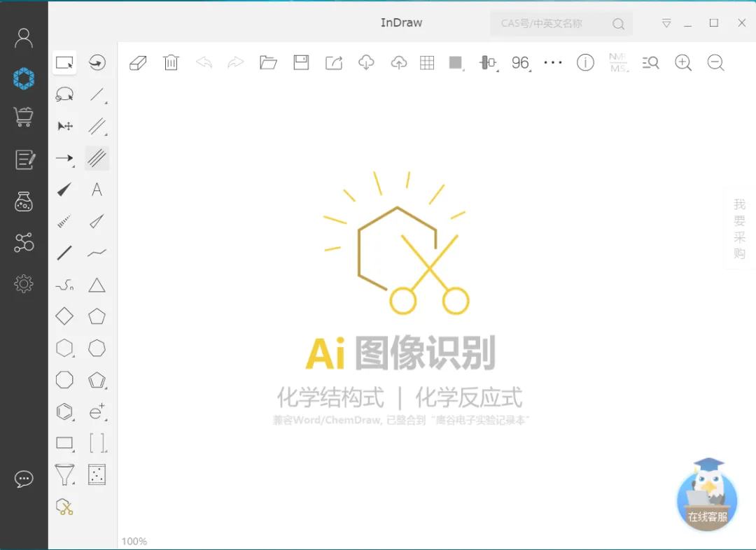The width and height of the screenshot is (756, 550).
Task: Choose the hollow wedge bond tool
Action: (x=97, y=221)
